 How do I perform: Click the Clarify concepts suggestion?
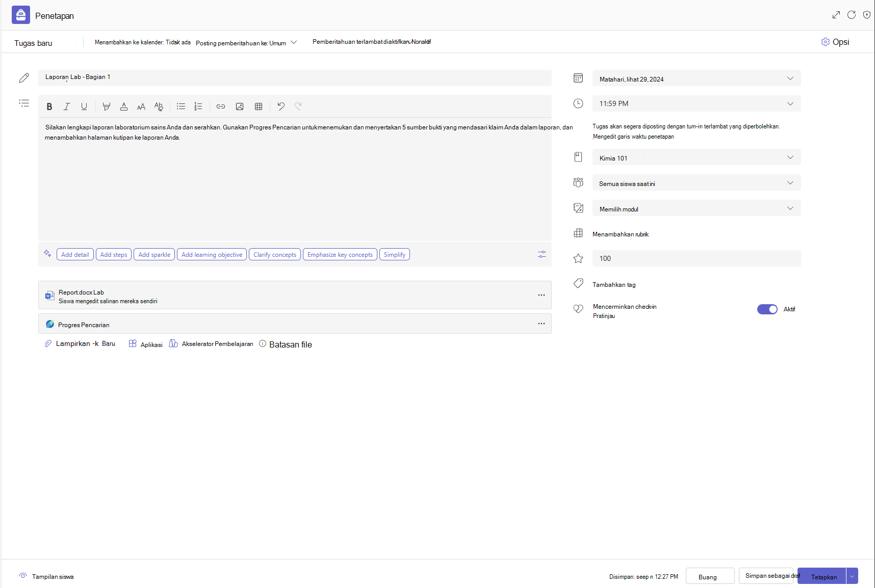point(275,254)
